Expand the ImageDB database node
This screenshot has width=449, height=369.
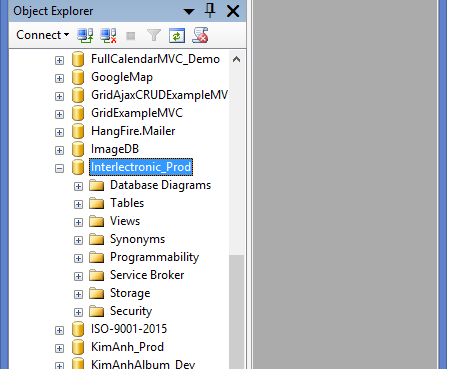59,150
